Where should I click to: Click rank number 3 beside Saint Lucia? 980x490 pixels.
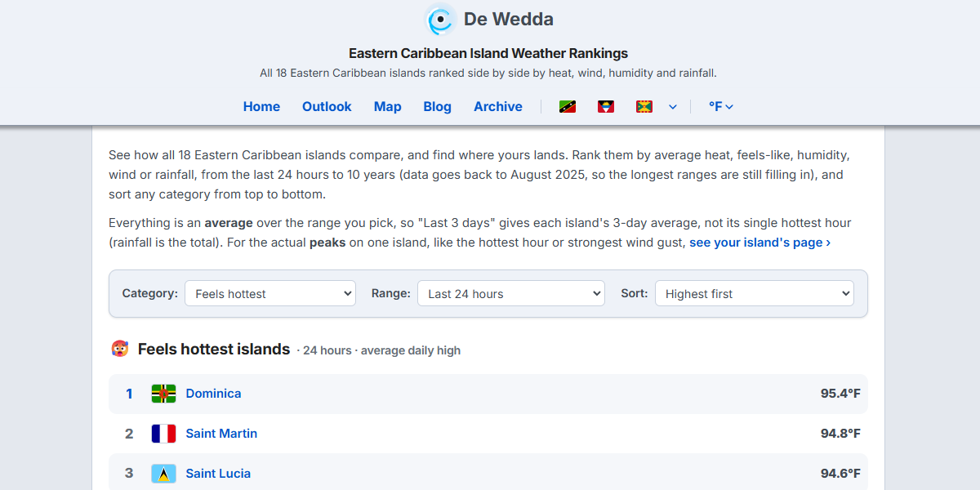pyautogui.click(x=129, y=474)
